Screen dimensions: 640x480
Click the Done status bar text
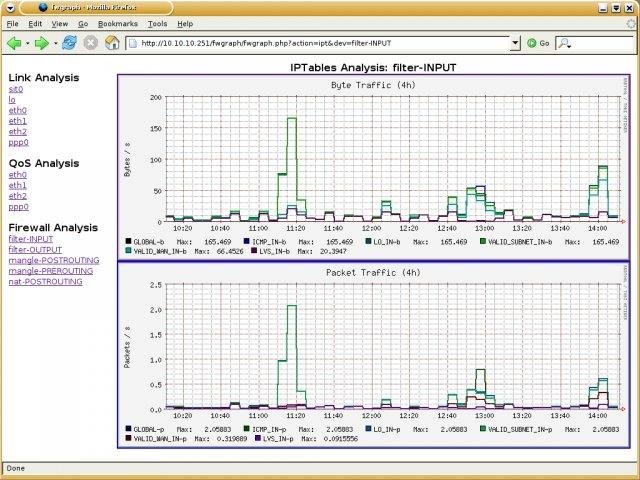click(x=16, y=468)
